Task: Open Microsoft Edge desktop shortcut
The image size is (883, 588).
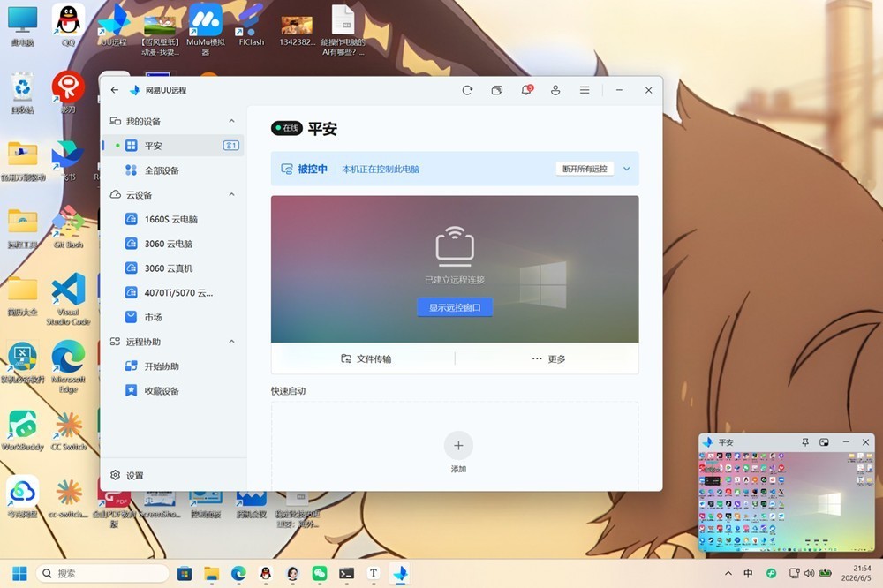Action: pos(68,366)
